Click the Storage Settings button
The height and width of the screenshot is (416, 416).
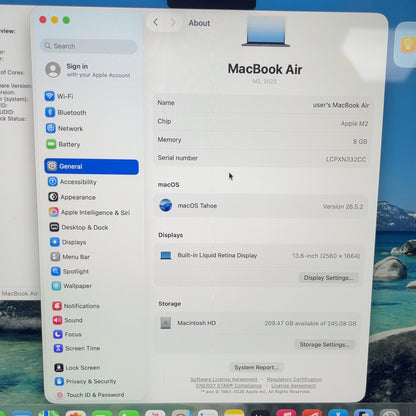pyautogui.click(x=324, y=344)
